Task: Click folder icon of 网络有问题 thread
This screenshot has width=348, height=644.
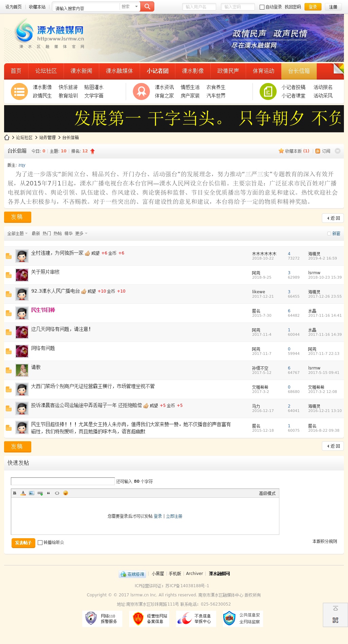Action: (9, 351)
